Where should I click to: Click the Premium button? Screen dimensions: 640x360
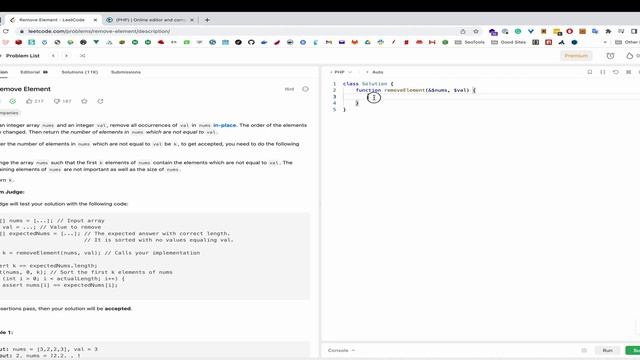pyautogui.click(x=576, y=56)
